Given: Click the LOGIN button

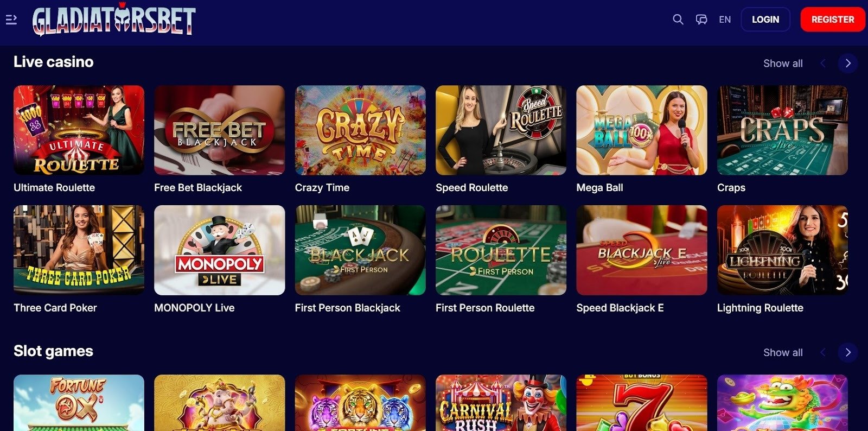Looking at the screenshot, I should (x=765, y=20).
